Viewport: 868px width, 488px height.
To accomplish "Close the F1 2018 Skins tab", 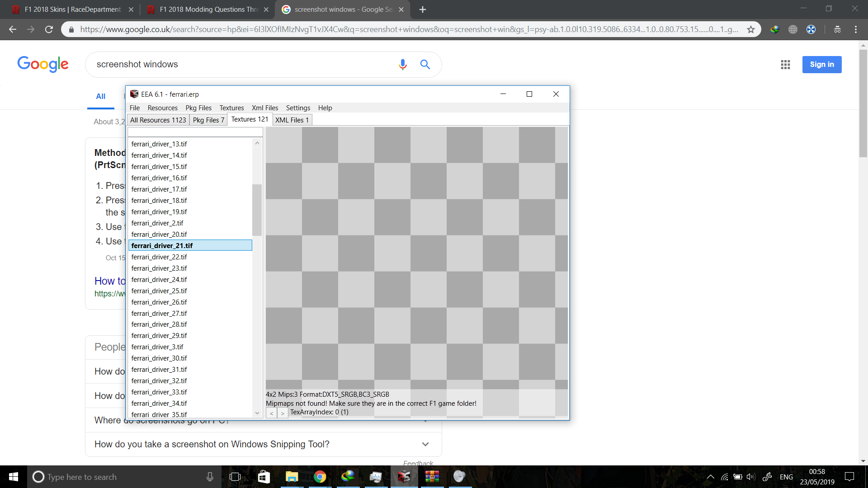I will coord(131,9).
